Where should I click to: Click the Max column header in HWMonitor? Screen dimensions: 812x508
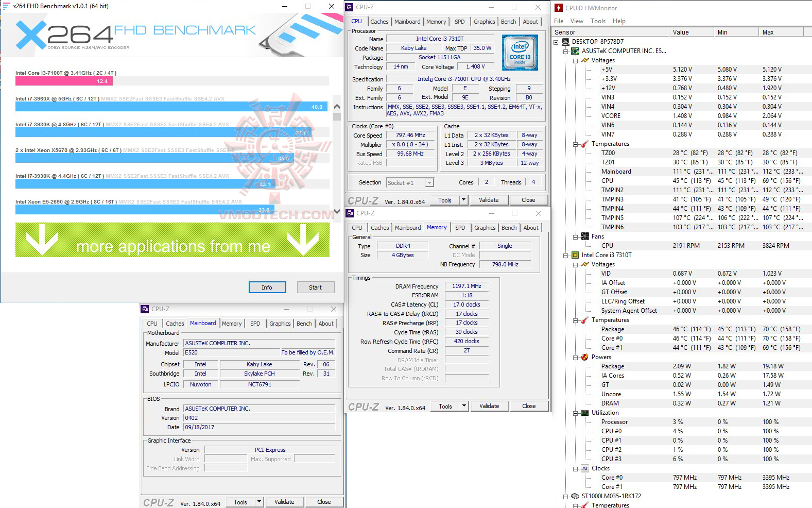(781, 32)
